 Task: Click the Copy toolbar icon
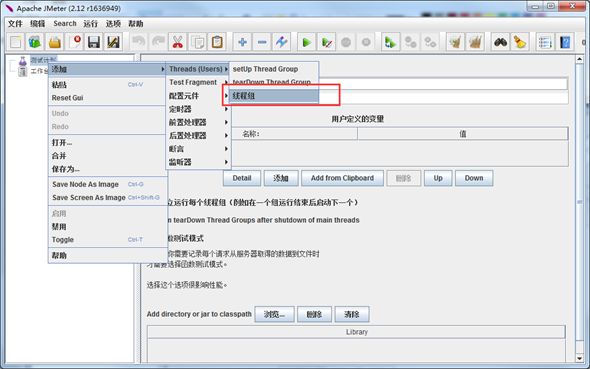(x=197, y=42)
